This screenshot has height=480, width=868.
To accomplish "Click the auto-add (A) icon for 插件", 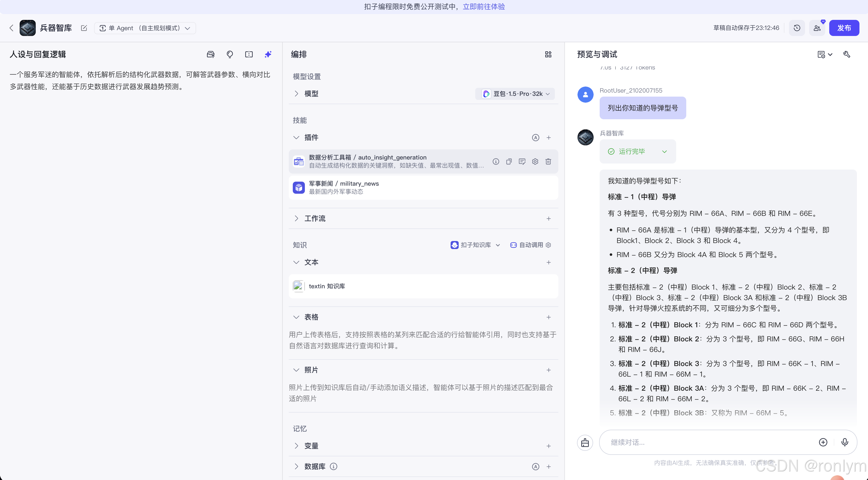I will [535, 137].
